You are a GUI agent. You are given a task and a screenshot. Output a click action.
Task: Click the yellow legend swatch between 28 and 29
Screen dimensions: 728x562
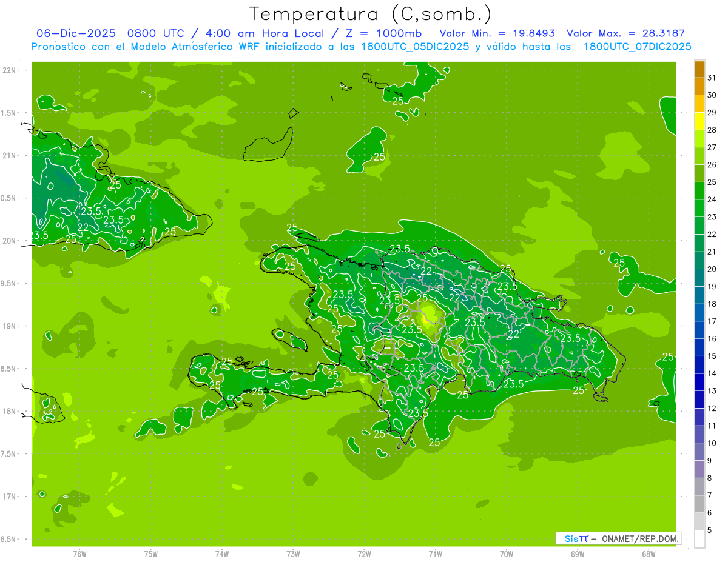point(699,121)
